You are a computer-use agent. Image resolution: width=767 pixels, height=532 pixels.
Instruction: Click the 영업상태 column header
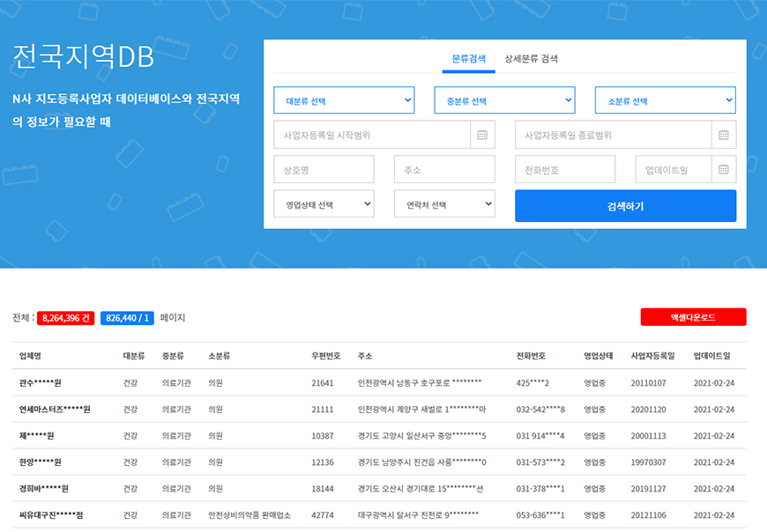point(599,356)
